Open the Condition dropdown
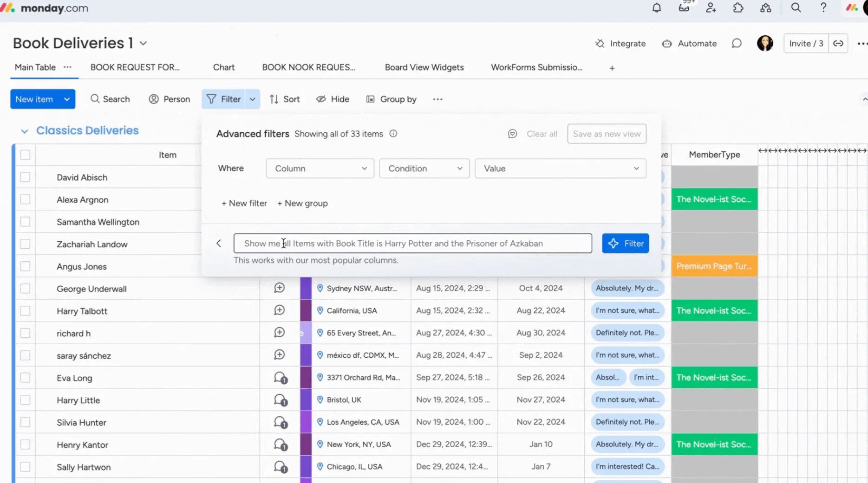868x483 pixels. [x=424, y=168]
